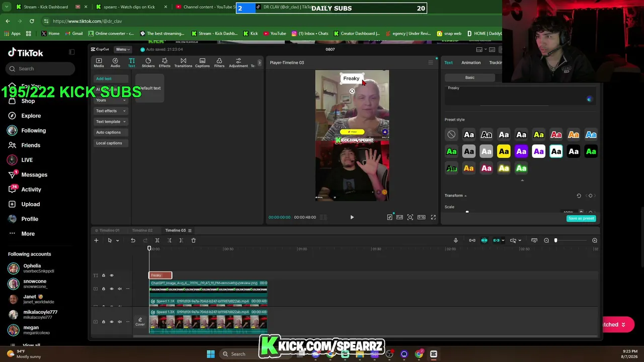This screenshot has width=644, height=362.
Task: Toggle clip linkage in timeline toolbar
Action: [x=496, y=240]
